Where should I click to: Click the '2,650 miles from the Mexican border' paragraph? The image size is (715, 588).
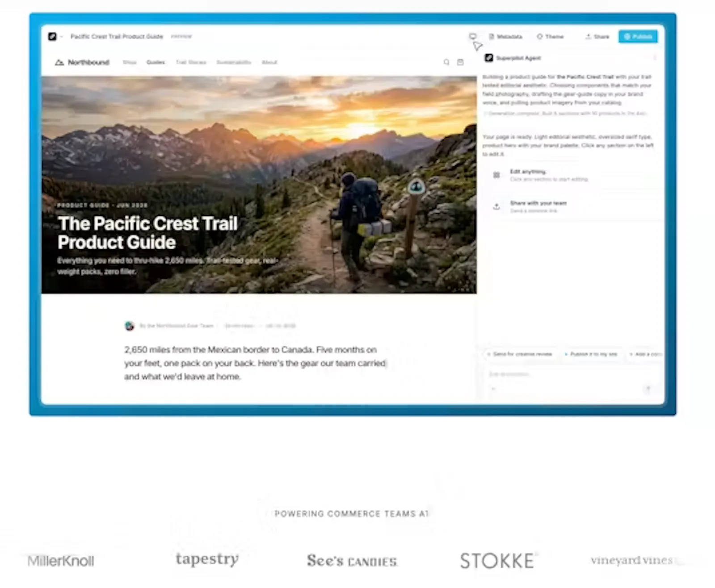click(x=255, y=363)
